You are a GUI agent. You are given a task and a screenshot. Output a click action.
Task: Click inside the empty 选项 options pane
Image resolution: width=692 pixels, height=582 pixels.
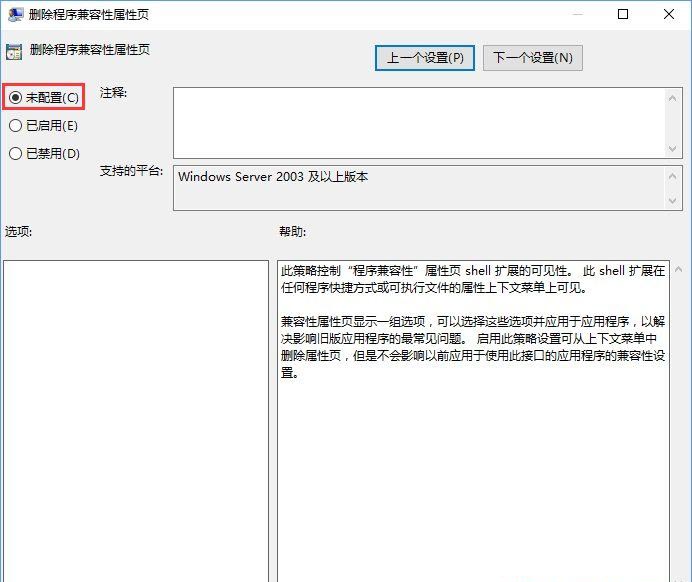135,420
